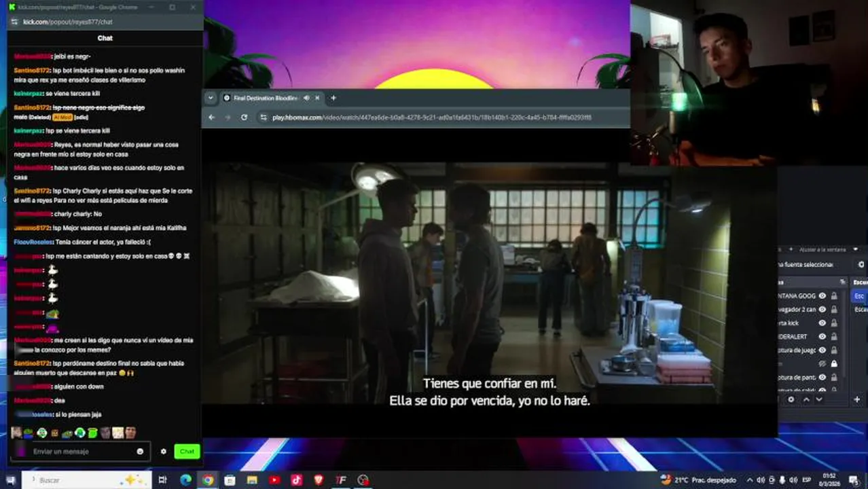
Task: Open a new browser tab
Action: coord(333,98)
